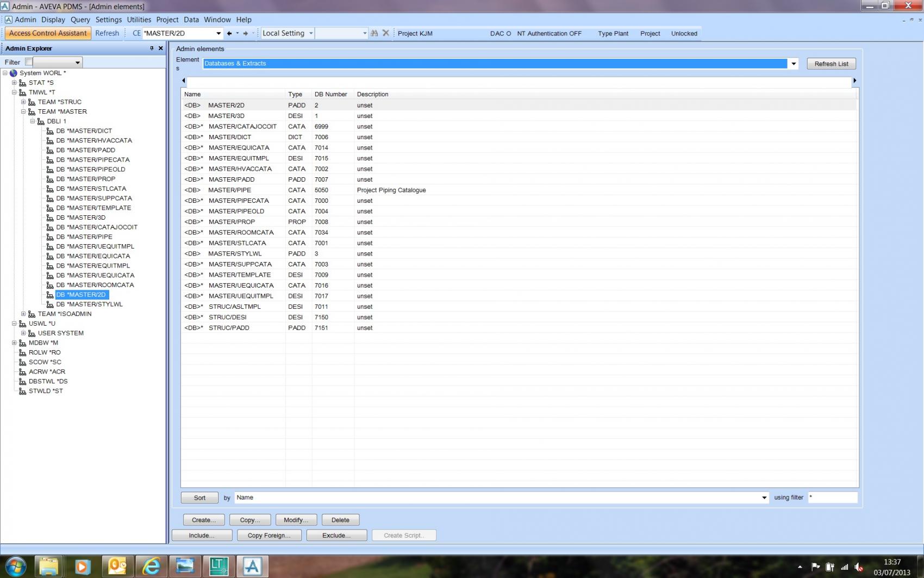This screenshot has width=924, height=578.
Task: Select the STRUC/DESI row in database list
Action: (x=519, y=318)
